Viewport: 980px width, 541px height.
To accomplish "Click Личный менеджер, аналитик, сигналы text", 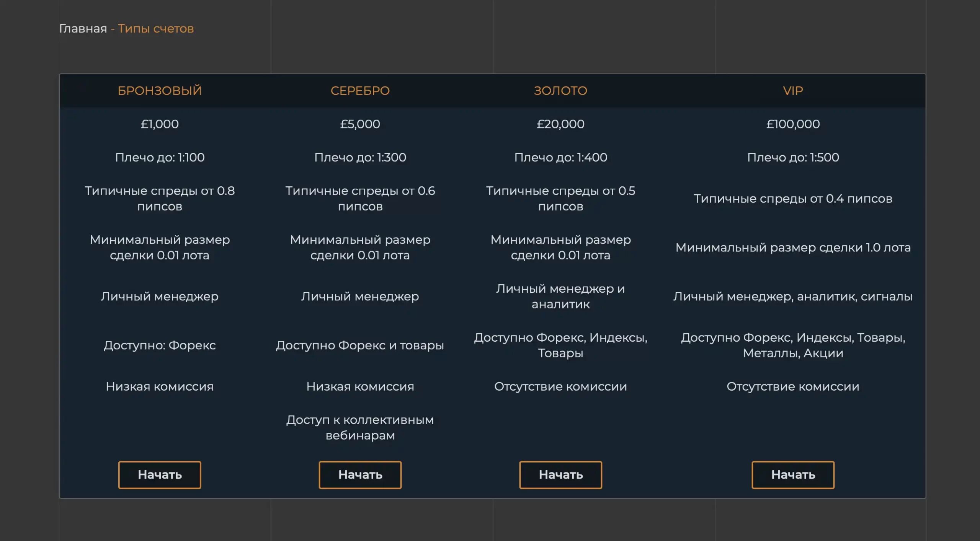I will (x=792, y=296).
